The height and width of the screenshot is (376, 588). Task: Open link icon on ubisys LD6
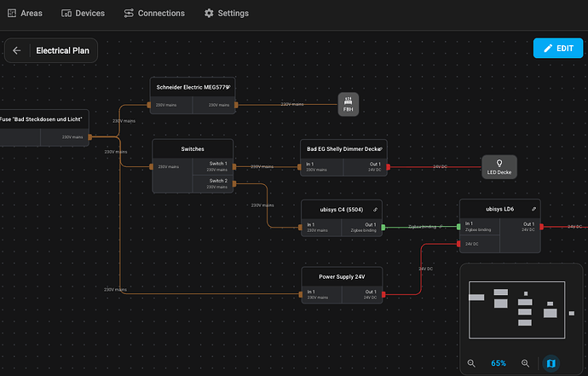click(x=533, y=209)
